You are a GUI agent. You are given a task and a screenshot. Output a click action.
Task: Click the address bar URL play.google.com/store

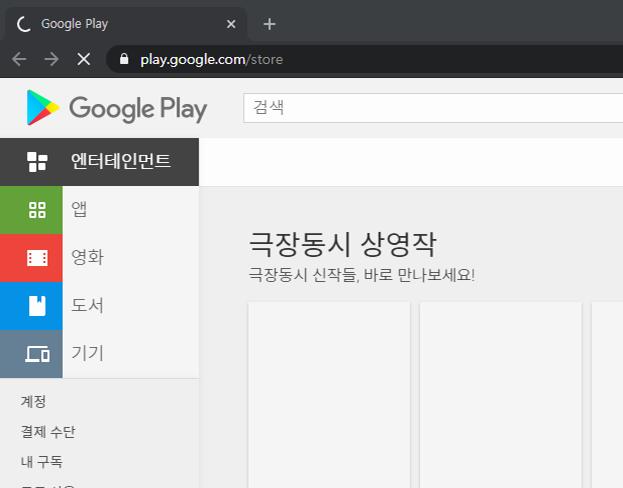pos(211,60)
